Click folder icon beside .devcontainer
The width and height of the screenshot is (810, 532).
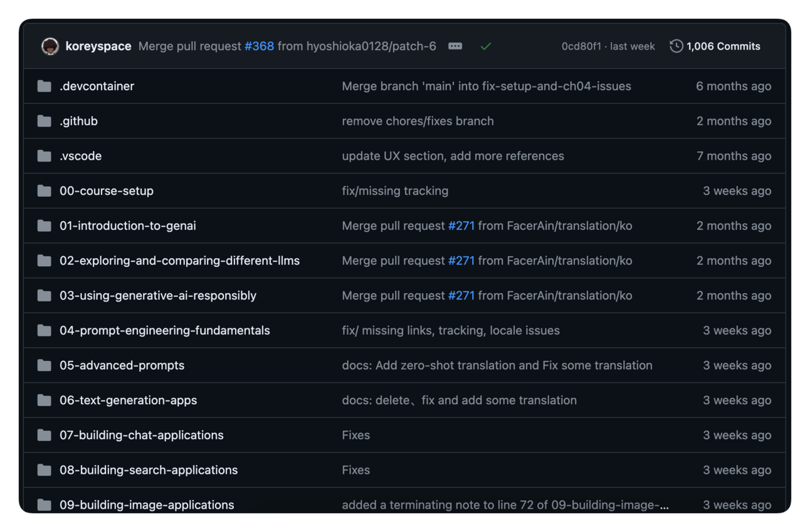coord(44,86)
